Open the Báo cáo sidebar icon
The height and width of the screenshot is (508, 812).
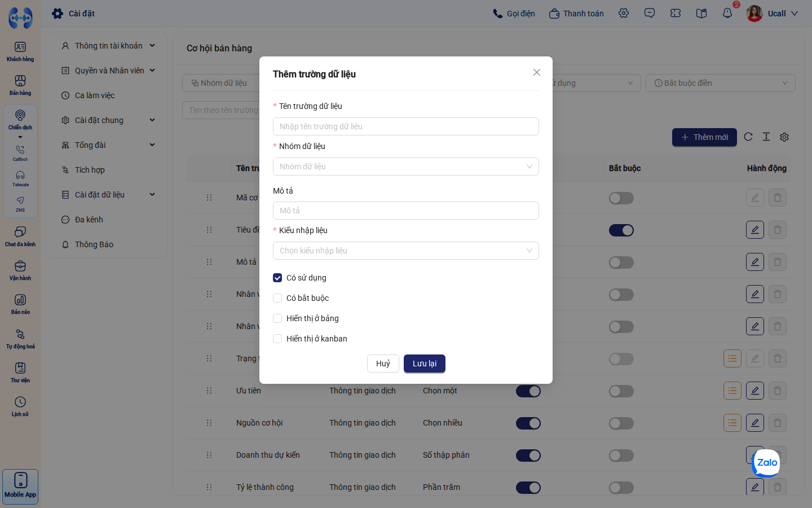20,304
